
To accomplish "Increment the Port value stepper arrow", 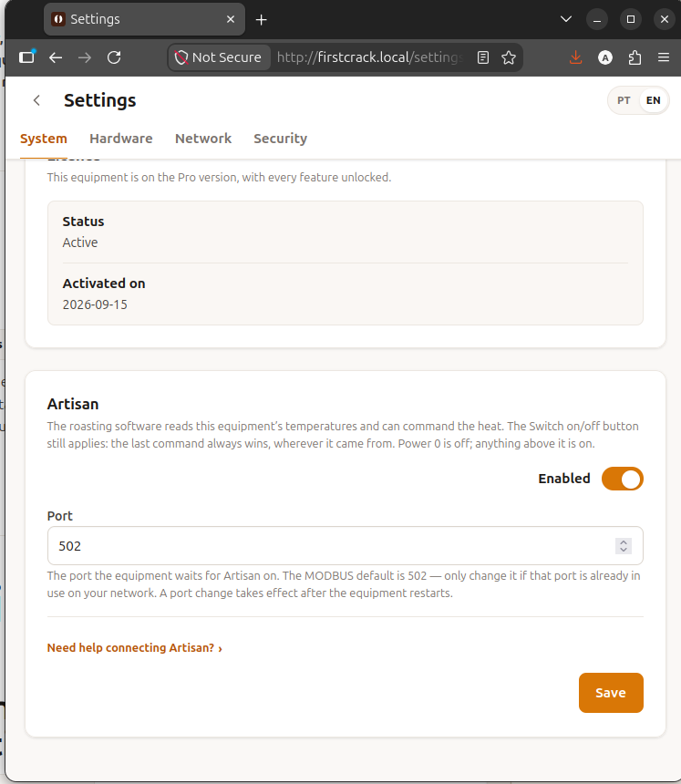I will coord(624,542).
